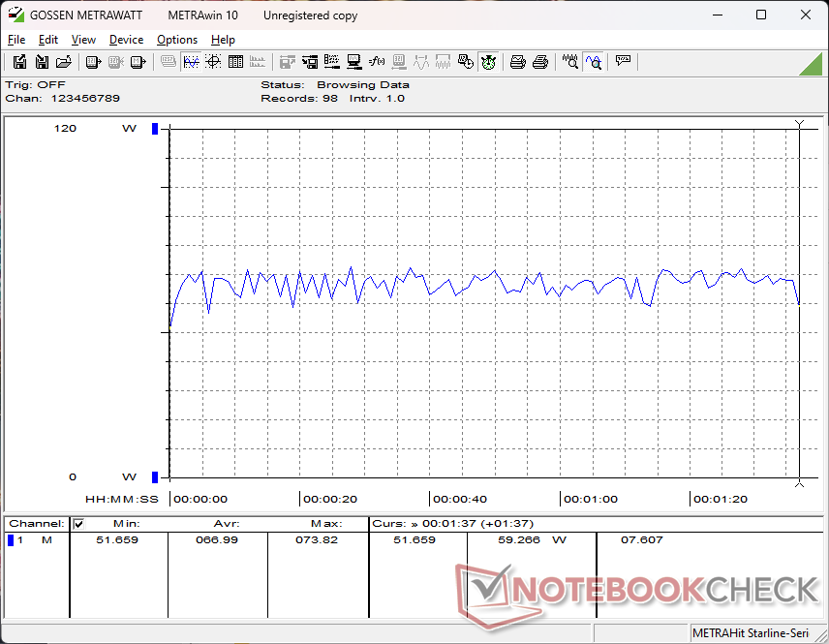The image size is (829, 644).
Task: Click the second printer icon
Action: pyautogui.click(x=539, y=62)
